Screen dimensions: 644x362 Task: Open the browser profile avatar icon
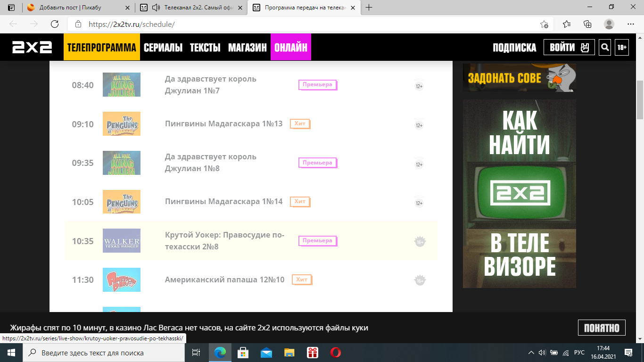[x=609, y=24]
